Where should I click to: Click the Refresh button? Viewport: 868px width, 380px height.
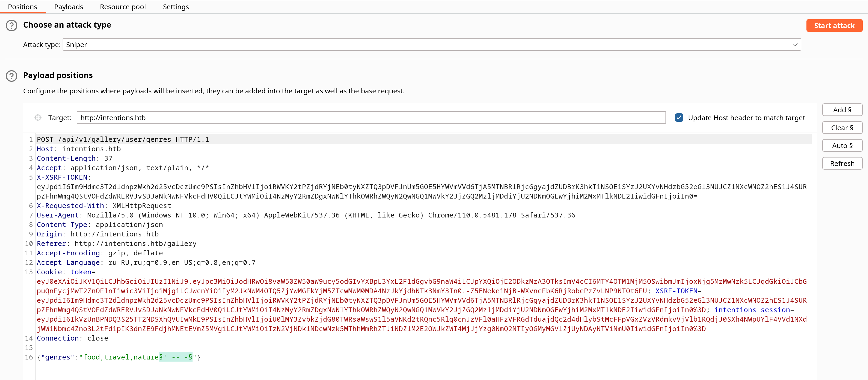[x=842, y=163]
